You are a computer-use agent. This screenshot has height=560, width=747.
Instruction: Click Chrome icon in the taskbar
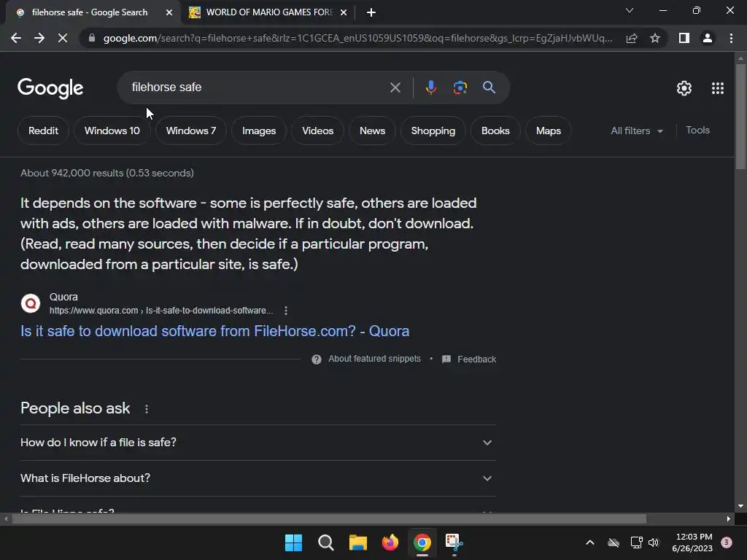click(x=422, y=542)
